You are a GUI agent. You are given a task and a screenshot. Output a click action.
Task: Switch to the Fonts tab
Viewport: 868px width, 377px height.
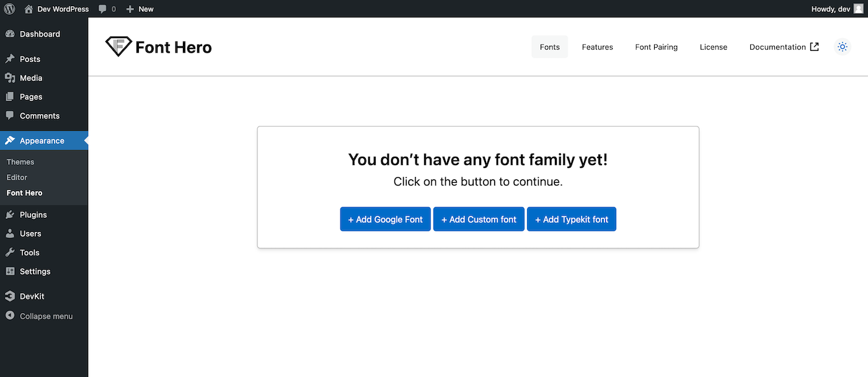(x=549, y=47)
